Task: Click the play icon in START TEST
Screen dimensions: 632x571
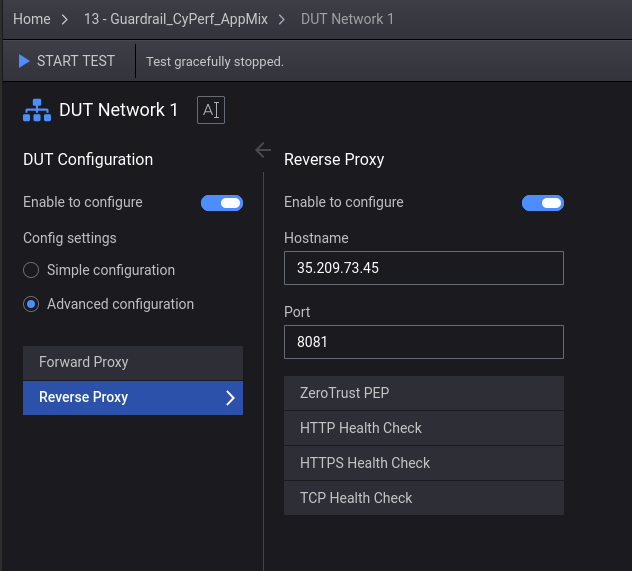Action: tap(24, 62)
